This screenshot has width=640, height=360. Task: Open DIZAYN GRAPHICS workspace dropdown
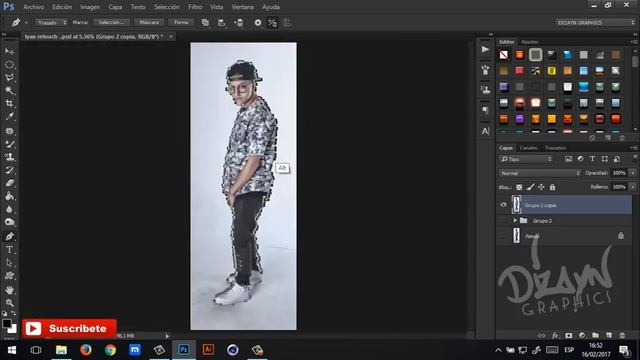click(x=595, y=22)
